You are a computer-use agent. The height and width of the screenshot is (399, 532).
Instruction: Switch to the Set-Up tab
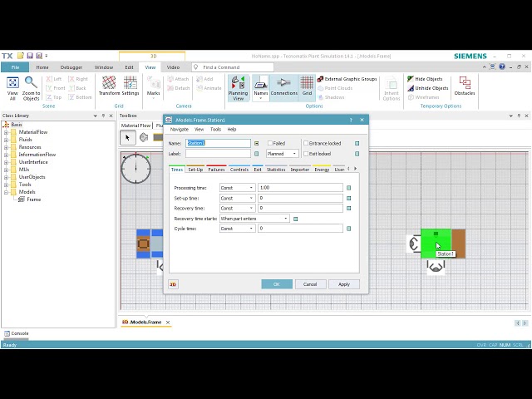(195, 170)
